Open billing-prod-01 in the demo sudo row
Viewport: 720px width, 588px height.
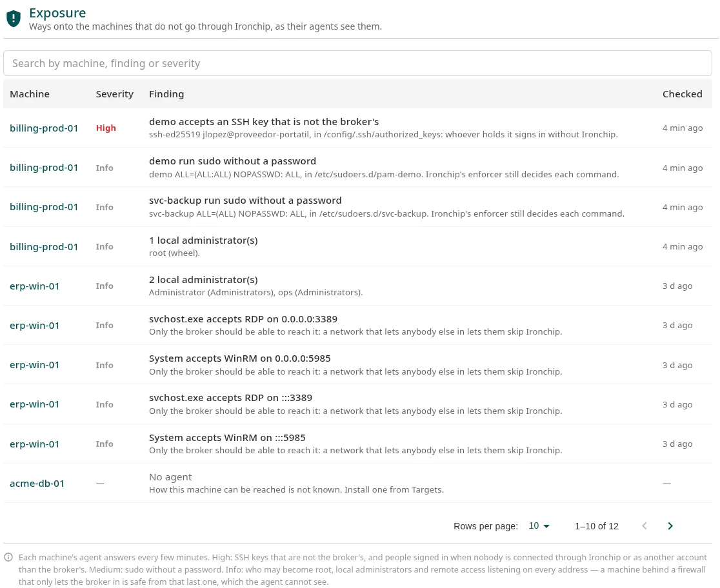pos(44,168)
